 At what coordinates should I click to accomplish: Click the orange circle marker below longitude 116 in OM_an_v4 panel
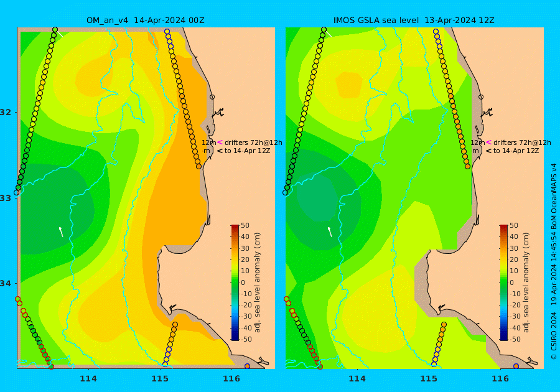[x=247, y=366]
